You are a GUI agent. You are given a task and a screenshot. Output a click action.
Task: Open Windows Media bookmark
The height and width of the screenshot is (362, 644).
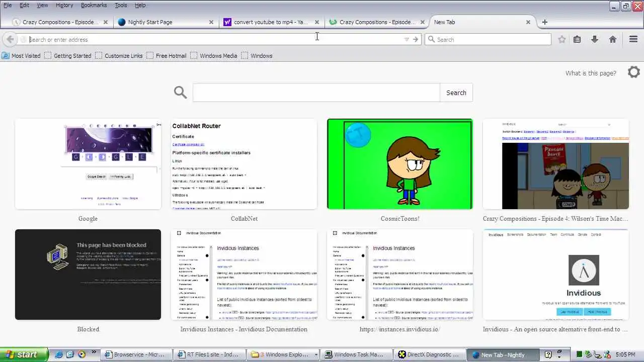(214, 56)
